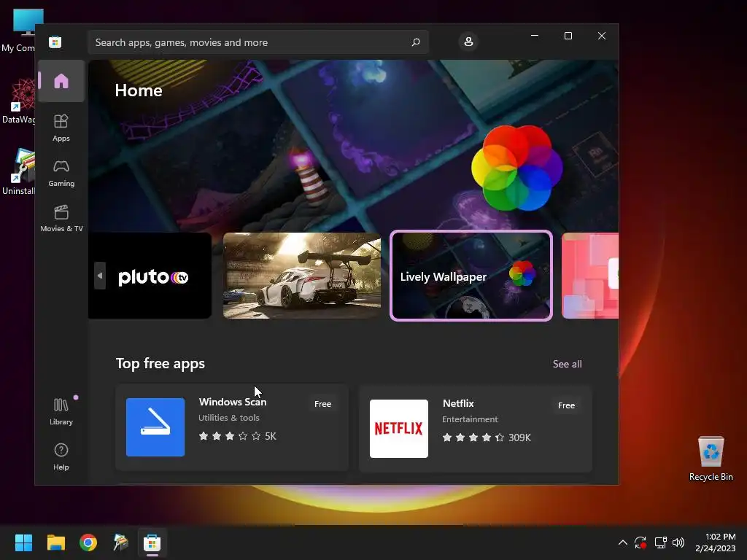
Task: Open the Library page
Action: pyautogui.click(x=61, y=411)
